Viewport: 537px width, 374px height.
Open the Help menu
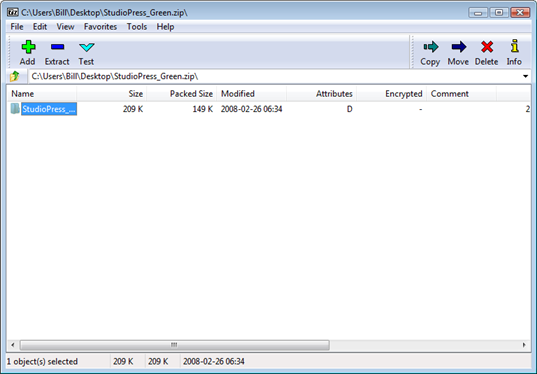click(x=165, y=27)
